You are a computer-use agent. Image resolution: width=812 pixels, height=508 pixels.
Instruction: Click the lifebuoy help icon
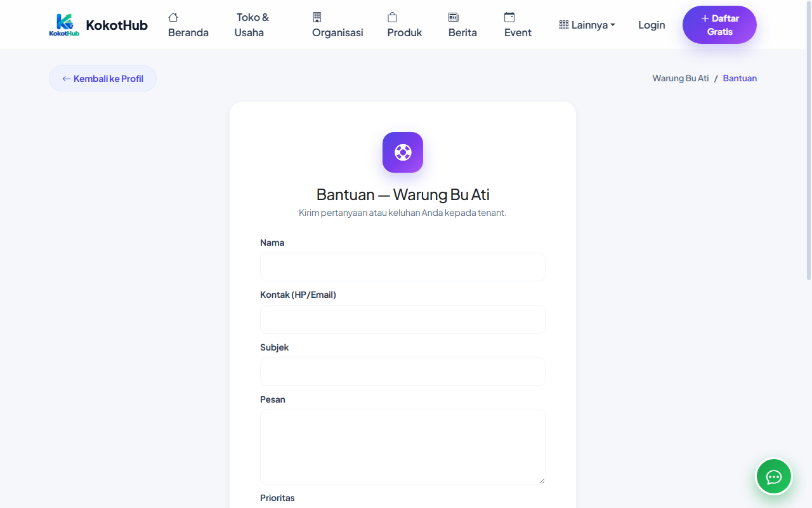pyautogui.click(x=403, y=152)
